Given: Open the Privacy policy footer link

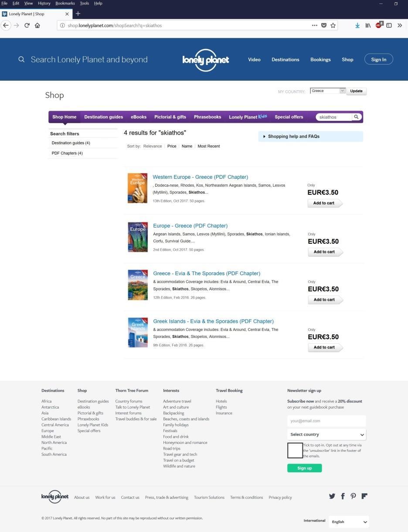Looking at the screenshot, I should pyautogui.click(x=280, y=498).
